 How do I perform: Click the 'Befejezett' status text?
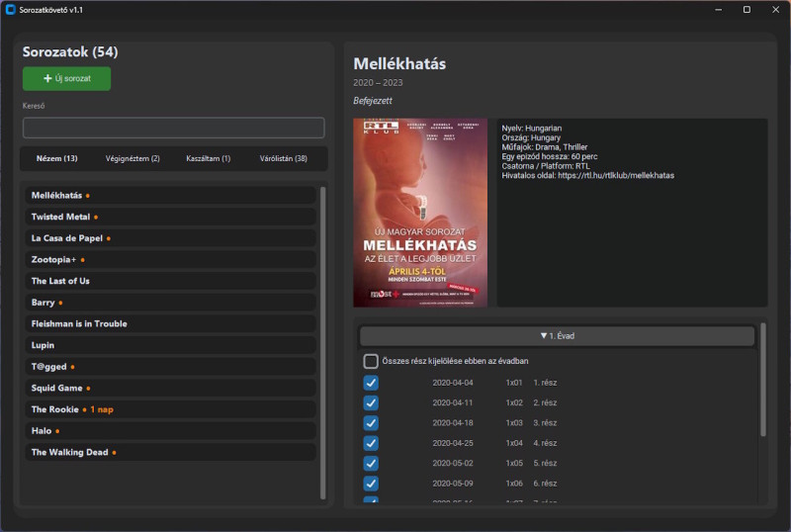pyautogui.click(x=373, y=101)
